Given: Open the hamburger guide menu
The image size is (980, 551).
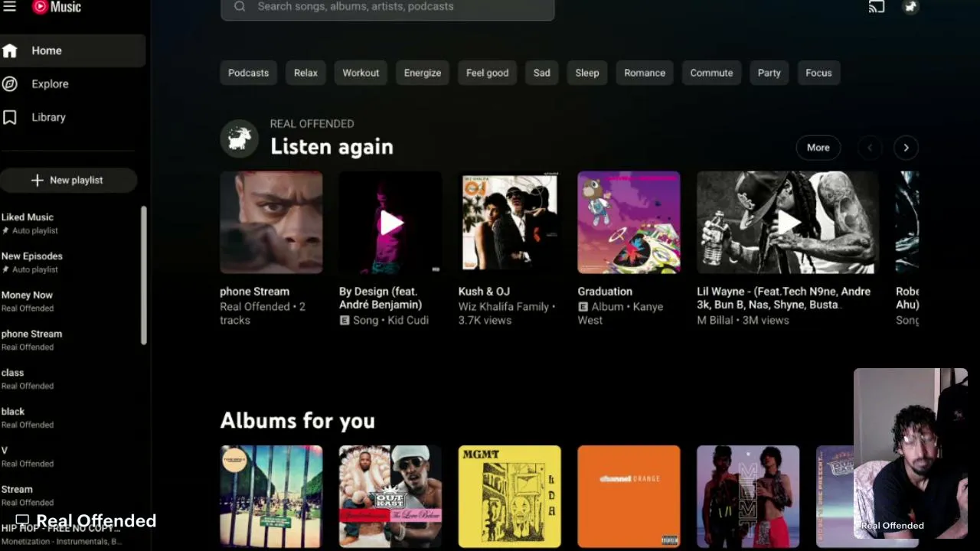Looking at the screenshot, I should (x=9, y=7).
